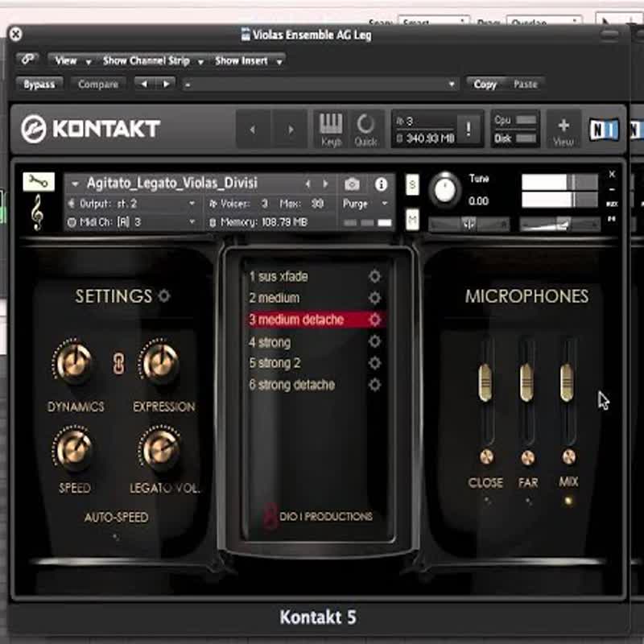
Task: Click the Kontakt logo
Action: click(x=90, y=129)
